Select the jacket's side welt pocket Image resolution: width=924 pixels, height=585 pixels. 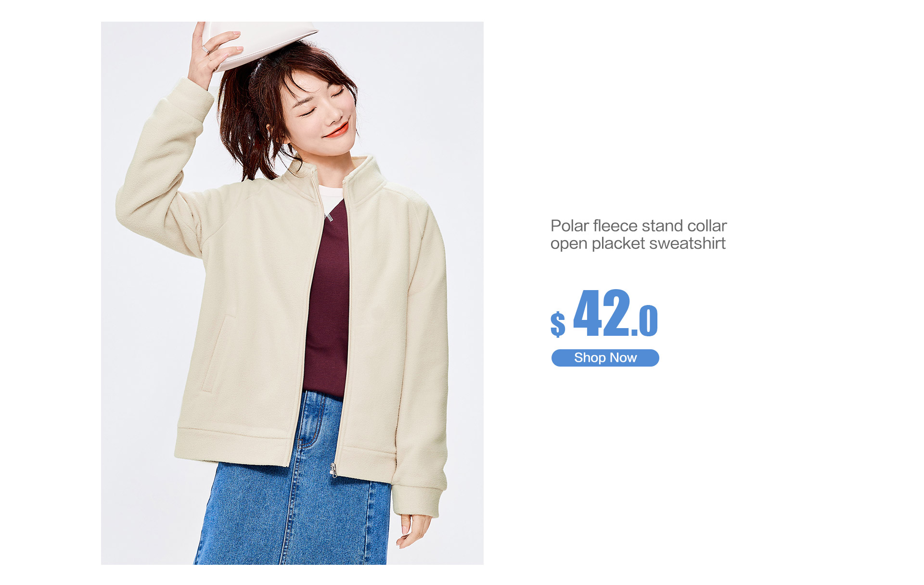(x=218, y=353)
